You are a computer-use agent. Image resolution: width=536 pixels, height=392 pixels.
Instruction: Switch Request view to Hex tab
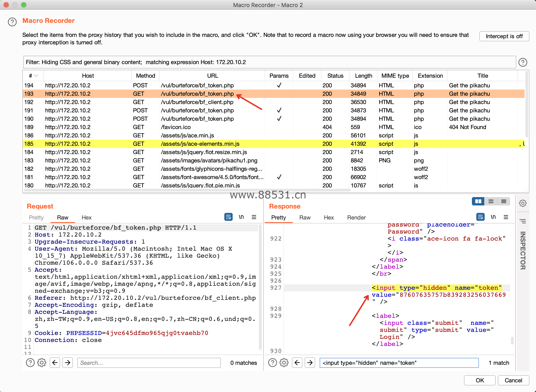(86, 217)
